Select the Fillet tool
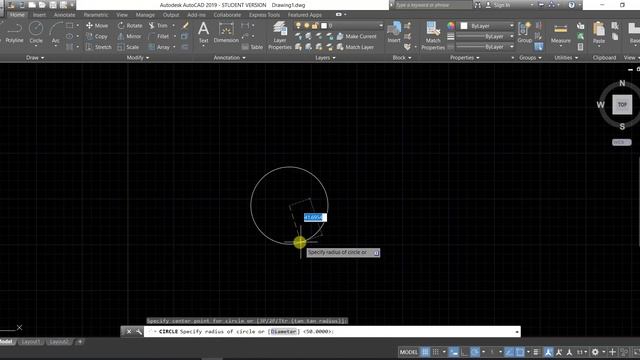 tap(159, 36)
